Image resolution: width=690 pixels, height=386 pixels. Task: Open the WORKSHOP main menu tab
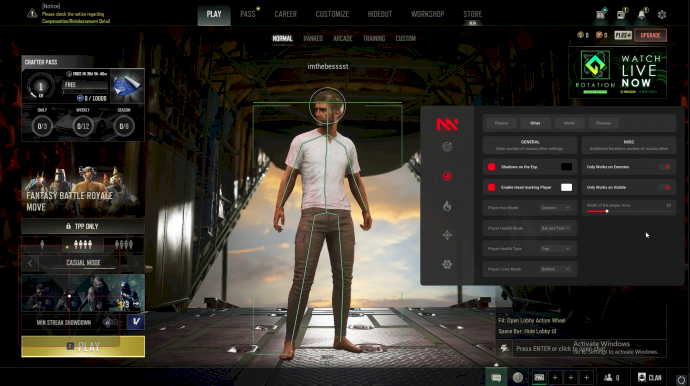tap(428, 14)
